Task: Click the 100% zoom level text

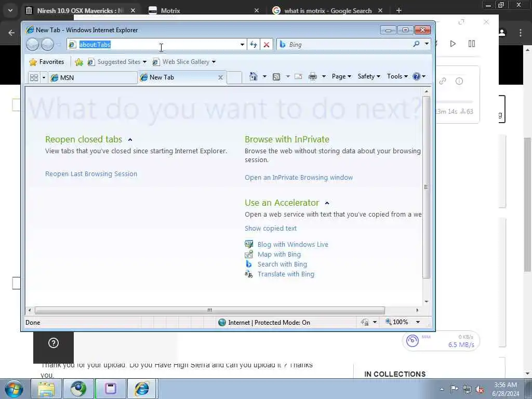Action: click(x=401, y=322)
